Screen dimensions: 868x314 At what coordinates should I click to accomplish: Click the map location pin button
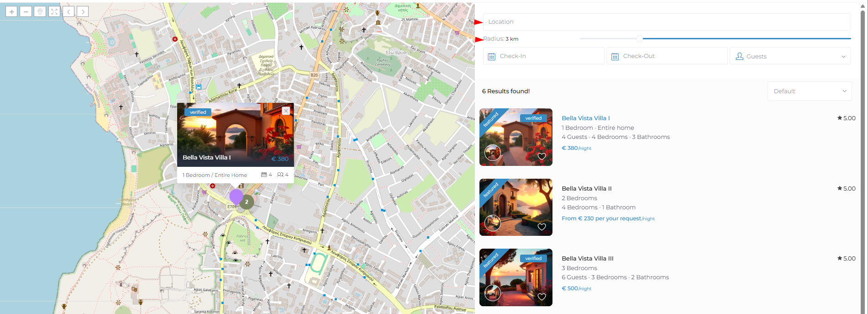(x=40, y=12)
